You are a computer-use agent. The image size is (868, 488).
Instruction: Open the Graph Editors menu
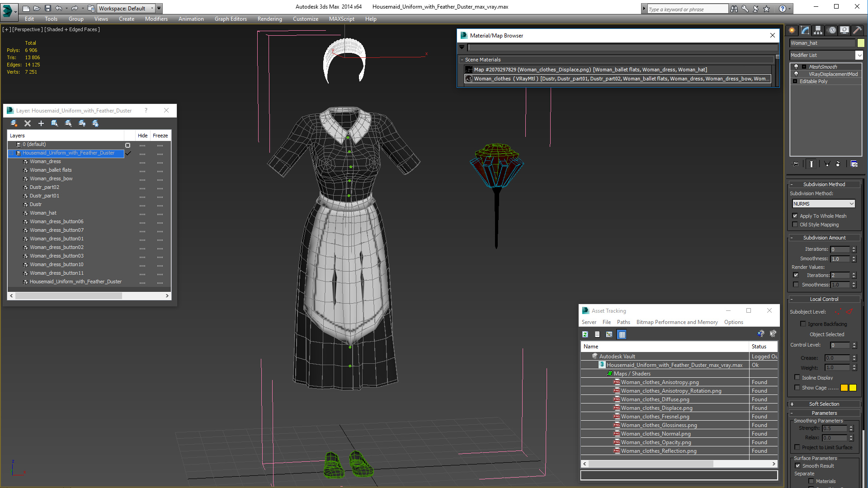point(231,19)
